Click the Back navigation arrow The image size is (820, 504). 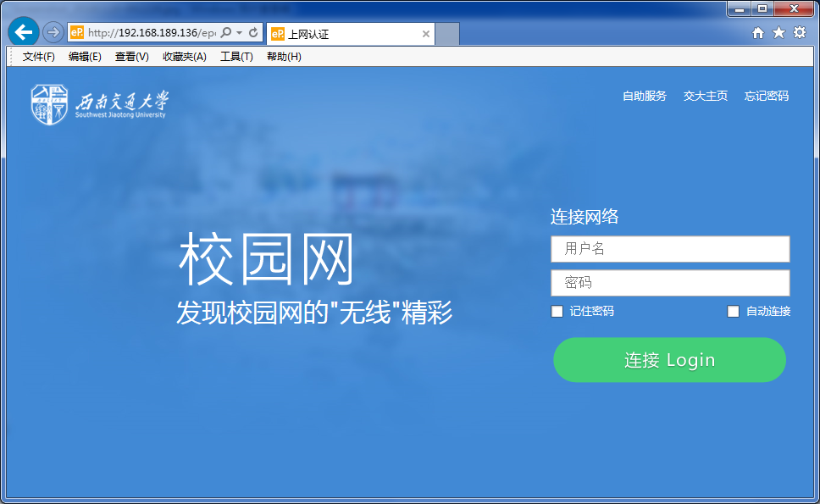coord(23,31)
